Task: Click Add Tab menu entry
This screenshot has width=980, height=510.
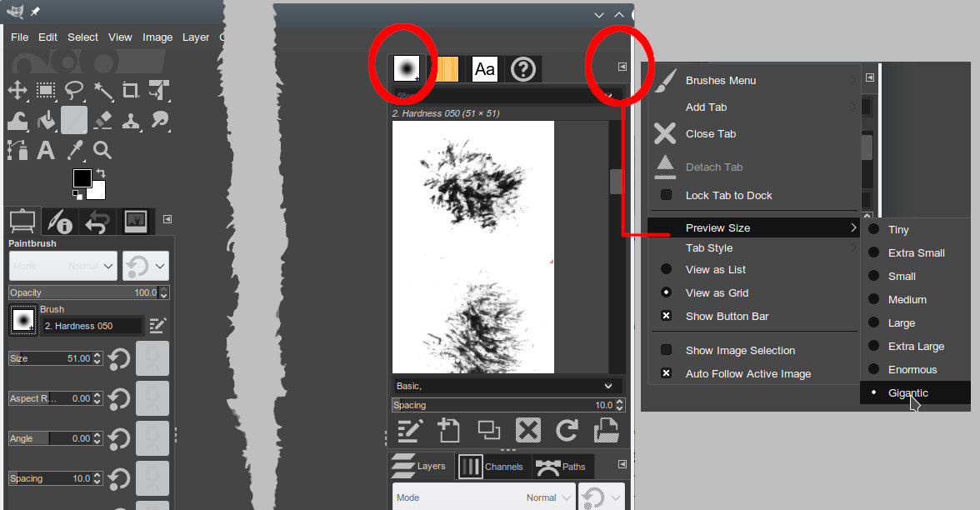Action: pos(753,107)
